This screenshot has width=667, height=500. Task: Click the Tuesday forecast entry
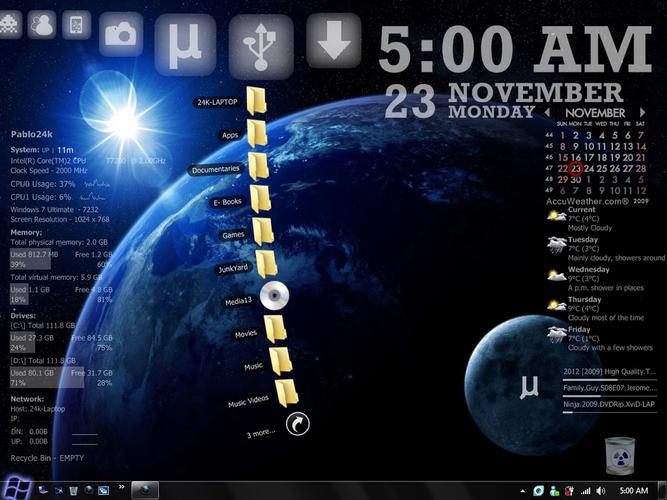click(606, 249)
